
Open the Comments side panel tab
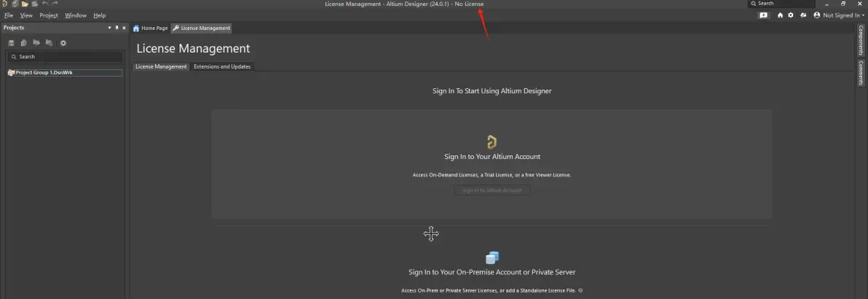[x=861, y=73]
